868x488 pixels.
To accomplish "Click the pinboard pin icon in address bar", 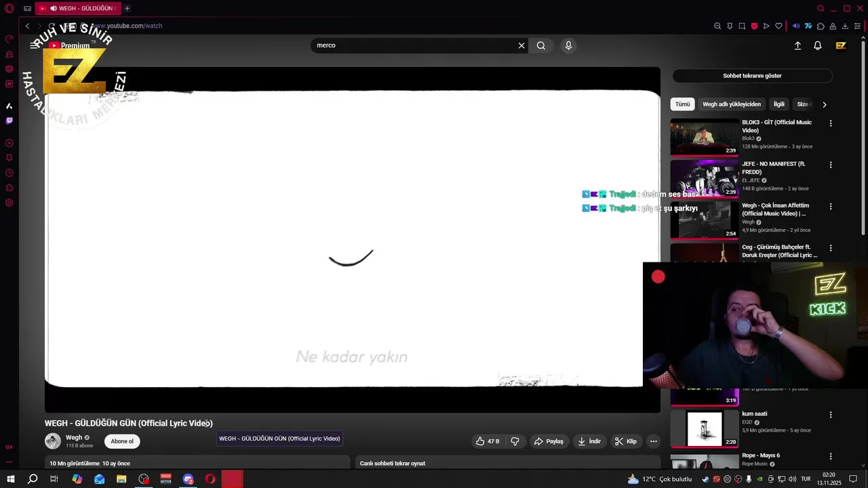I will (x=730, y=26).
